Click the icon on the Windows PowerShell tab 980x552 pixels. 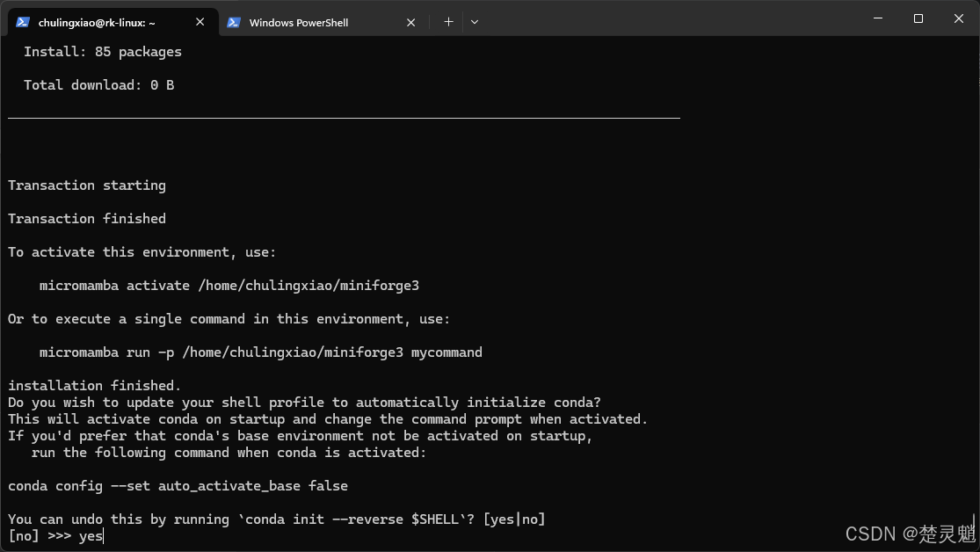coord(234,22)
